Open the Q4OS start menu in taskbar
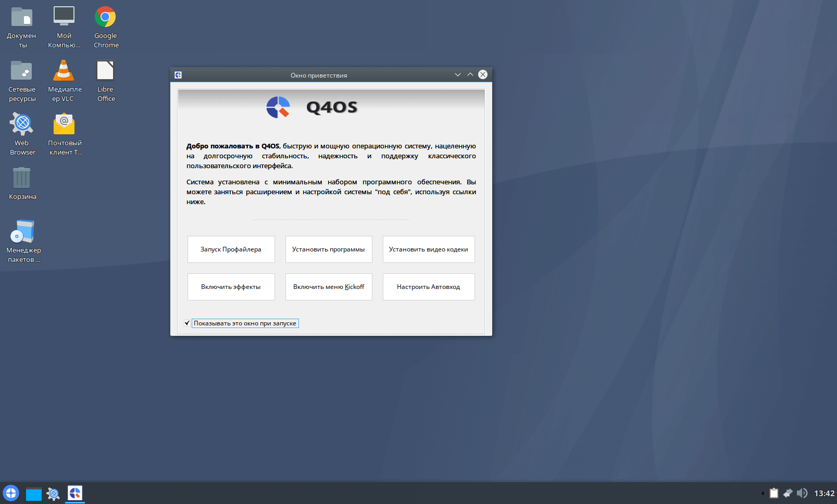 point(11,493)
